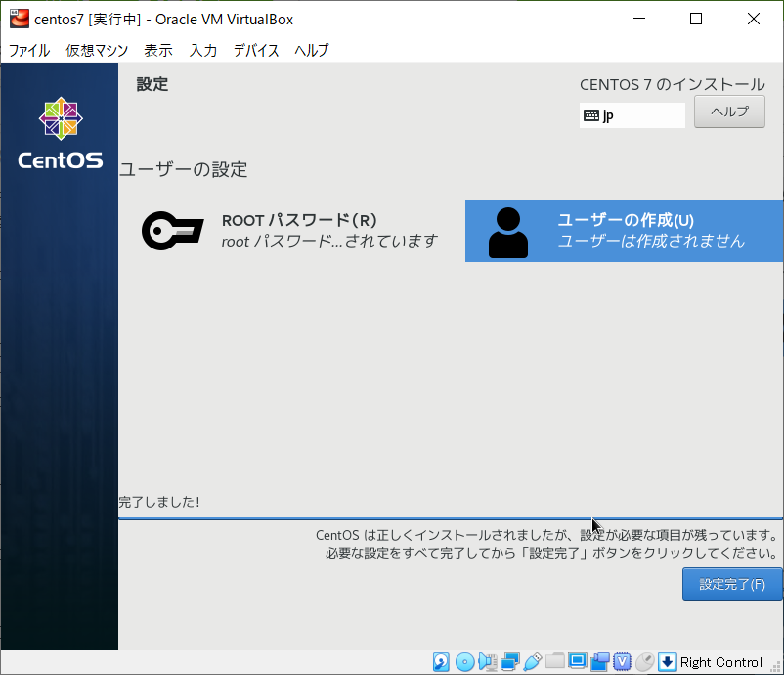
Task: Click the mouse integration status icon
Action: click(645, 662)
